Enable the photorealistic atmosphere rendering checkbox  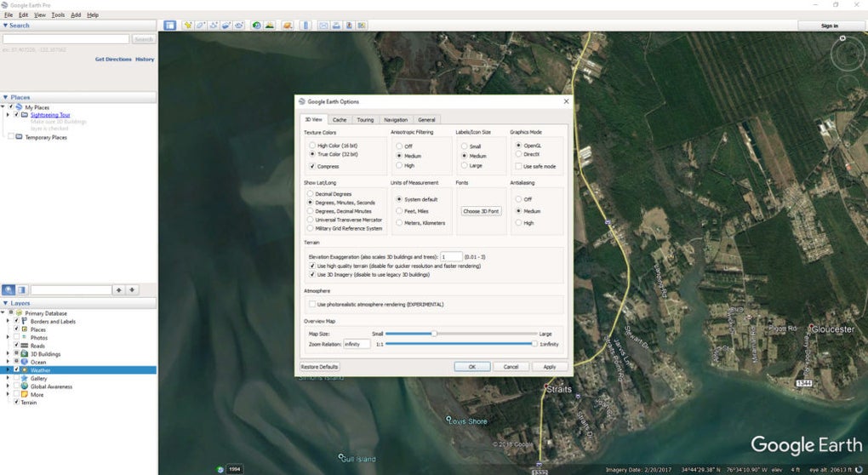tap(311, 304)
